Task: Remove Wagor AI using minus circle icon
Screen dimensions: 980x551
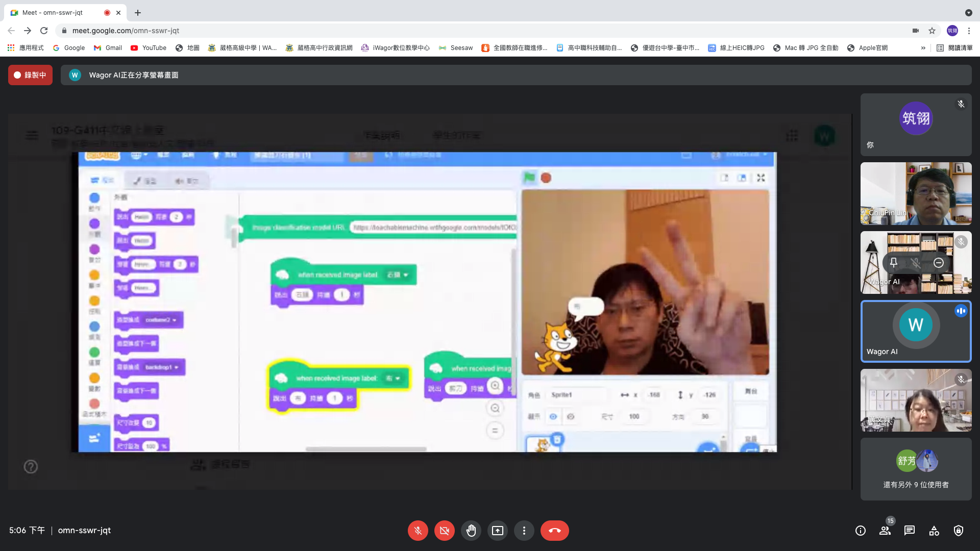Action: (x=938, y=263)
